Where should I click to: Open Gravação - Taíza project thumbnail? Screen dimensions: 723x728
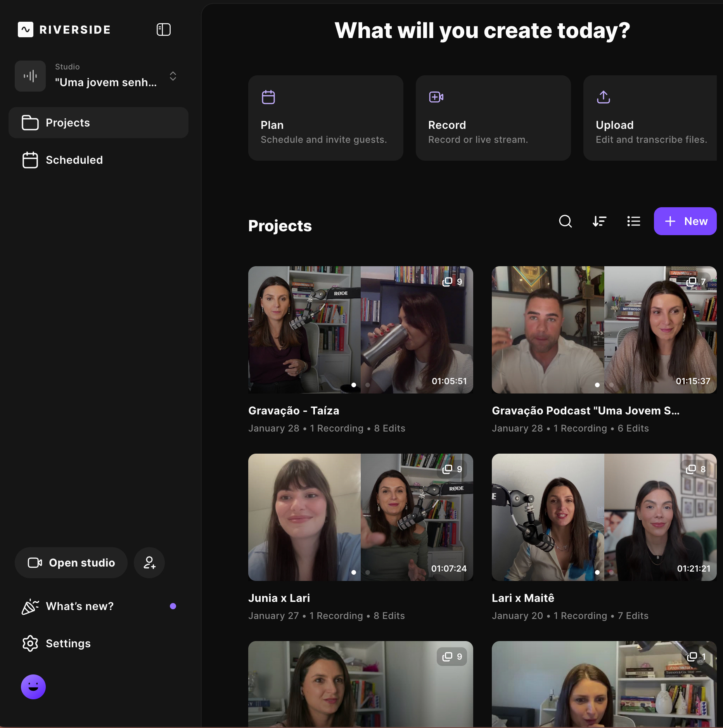coord(361,330)
